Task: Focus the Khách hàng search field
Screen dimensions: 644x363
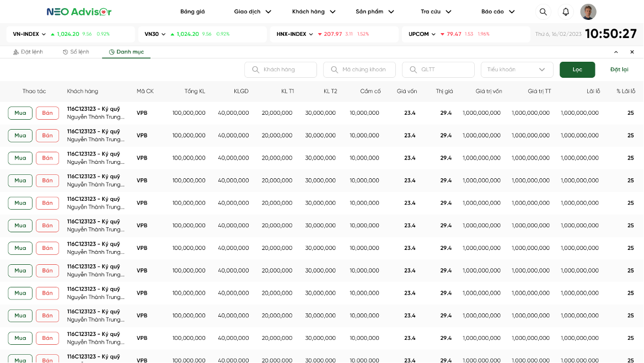Action: click(x=281, y=70)
